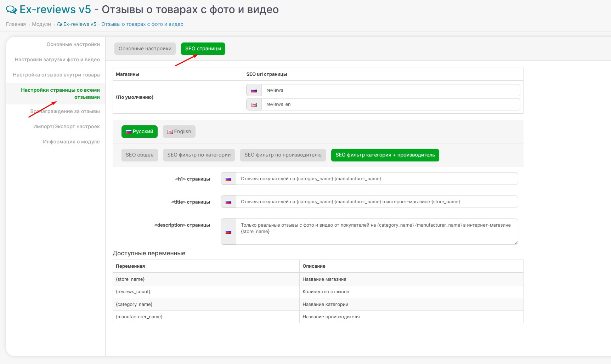Click English flag icon beside reviews_en field
This screenshot has width=611, height=364.
click(x=254, y=104)
